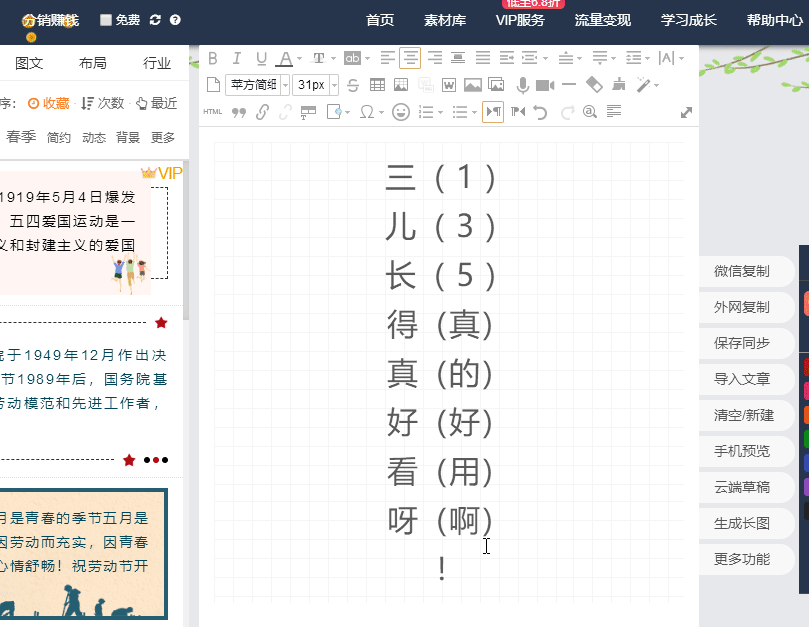Insert a table
The image size is (809, 627).
click(377, 85)
